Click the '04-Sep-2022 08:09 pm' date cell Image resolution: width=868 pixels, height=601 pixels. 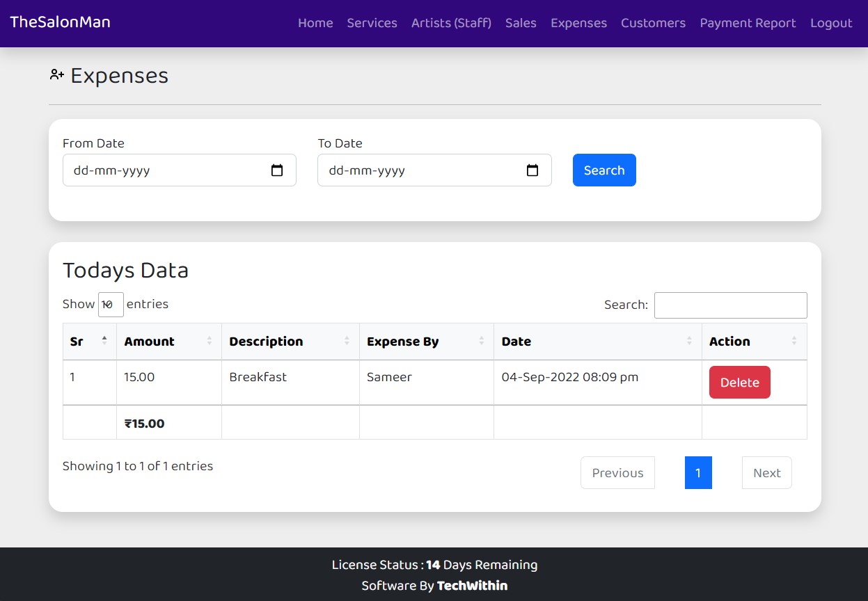coord(598,383)
